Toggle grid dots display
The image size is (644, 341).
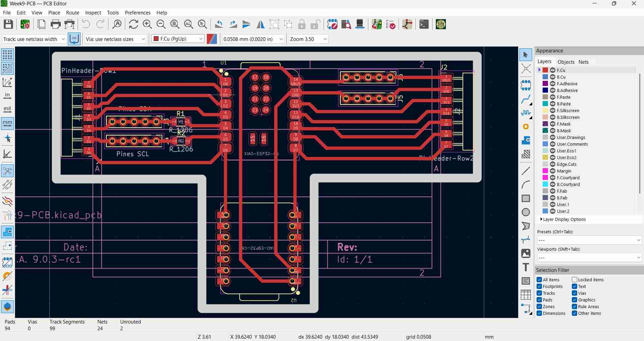tap(7, 54)
